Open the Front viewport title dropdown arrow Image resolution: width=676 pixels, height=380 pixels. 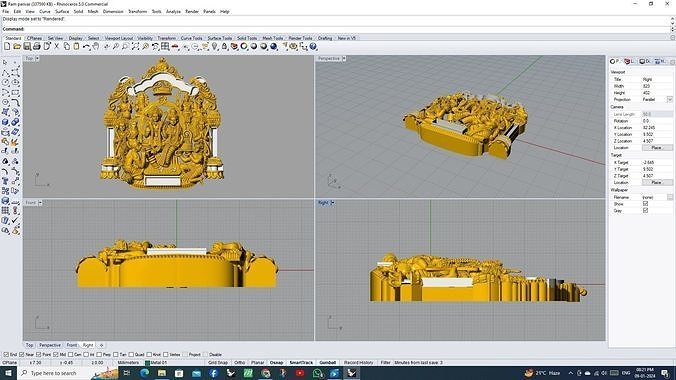point(40,202)
